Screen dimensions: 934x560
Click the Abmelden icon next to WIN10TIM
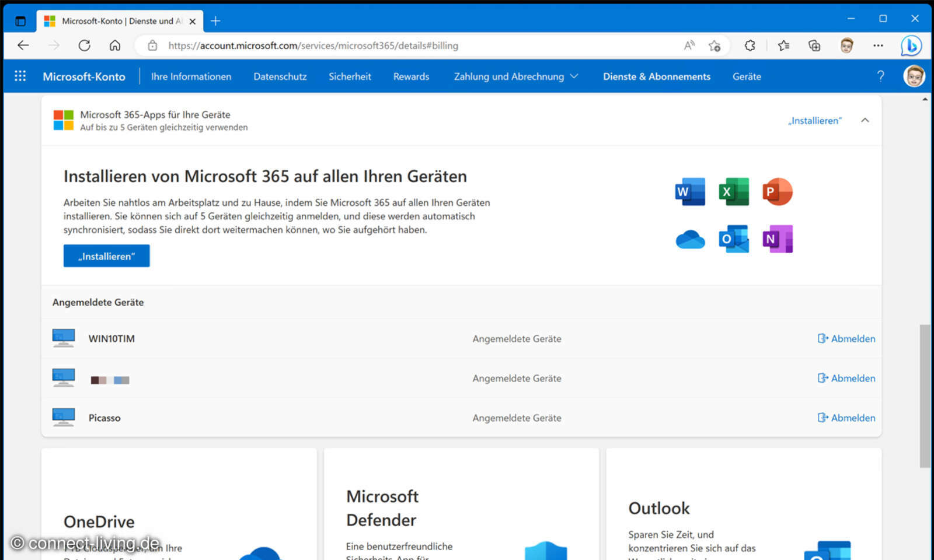tap(822, 338)
